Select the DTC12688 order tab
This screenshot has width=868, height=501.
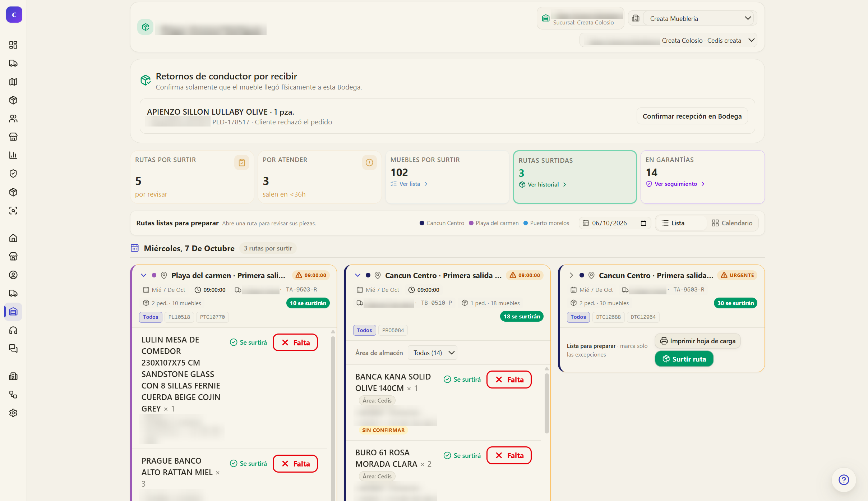(x=608, y=317)
